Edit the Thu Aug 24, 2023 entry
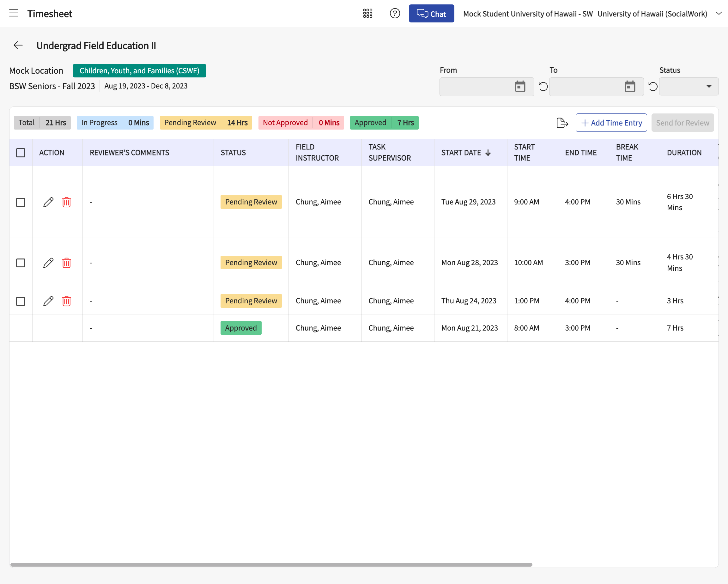728x584 pixels. [48, 301]
